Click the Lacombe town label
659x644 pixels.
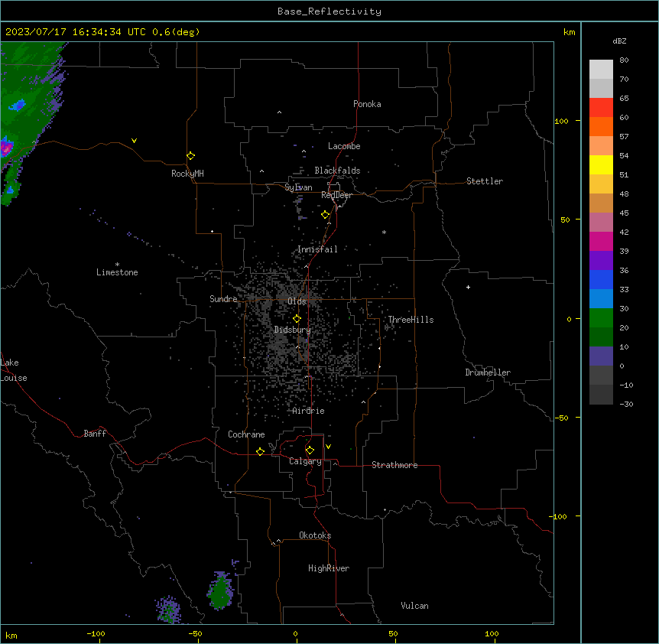pos(344,146)
